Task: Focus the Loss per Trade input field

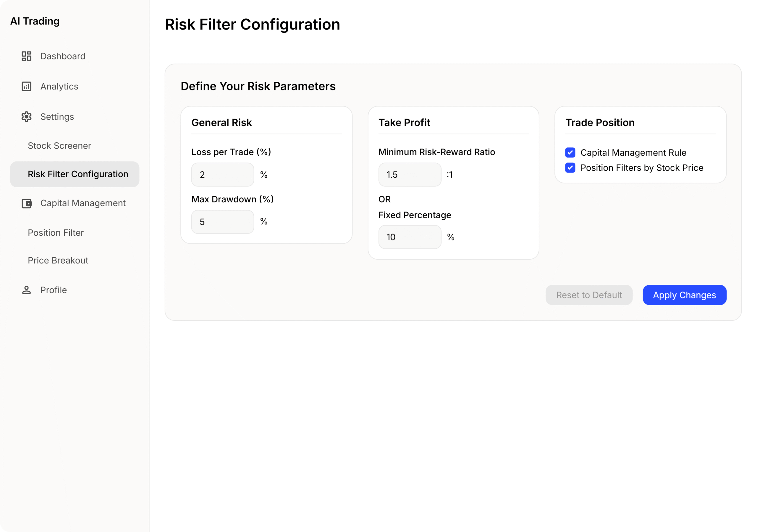Action: (223, 175)
